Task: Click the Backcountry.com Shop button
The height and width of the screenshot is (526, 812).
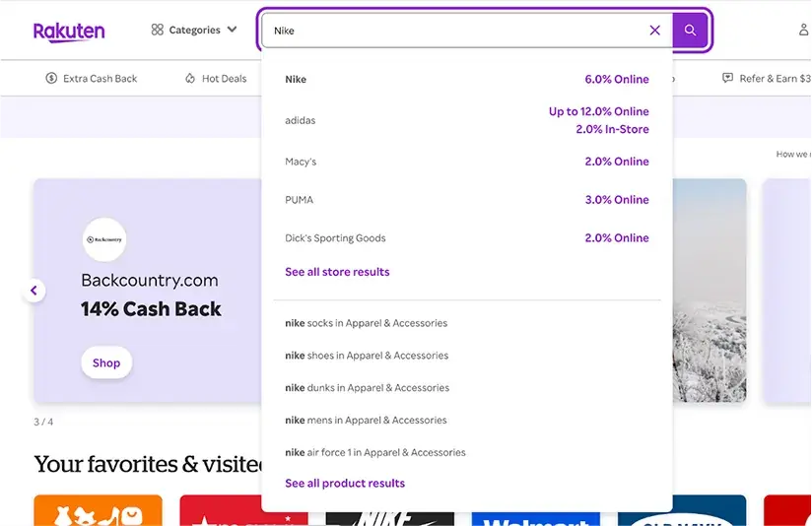Action: [106, 362]
